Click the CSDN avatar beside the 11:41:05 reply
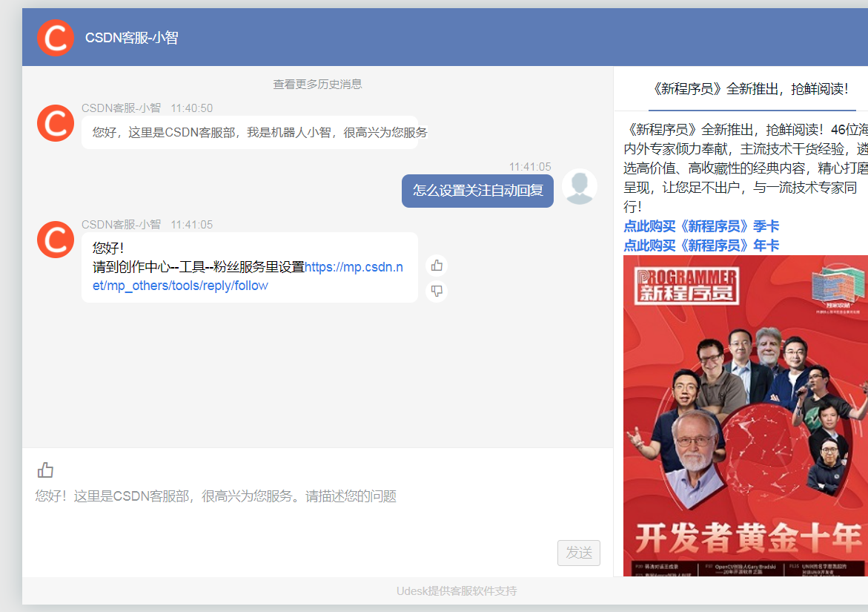The height and width of the screenshot is (612, 868). click(x=55, y=240)
